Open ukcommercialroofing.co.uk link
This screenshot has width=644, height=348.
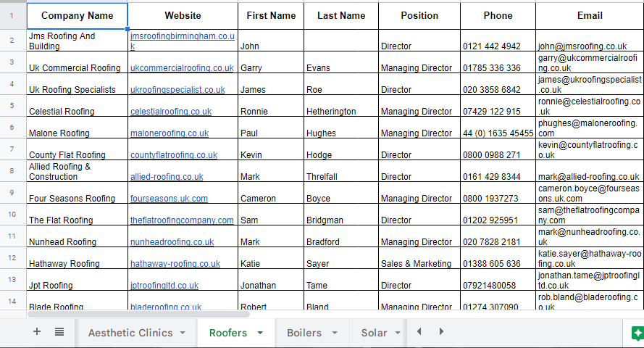(182, 68)
